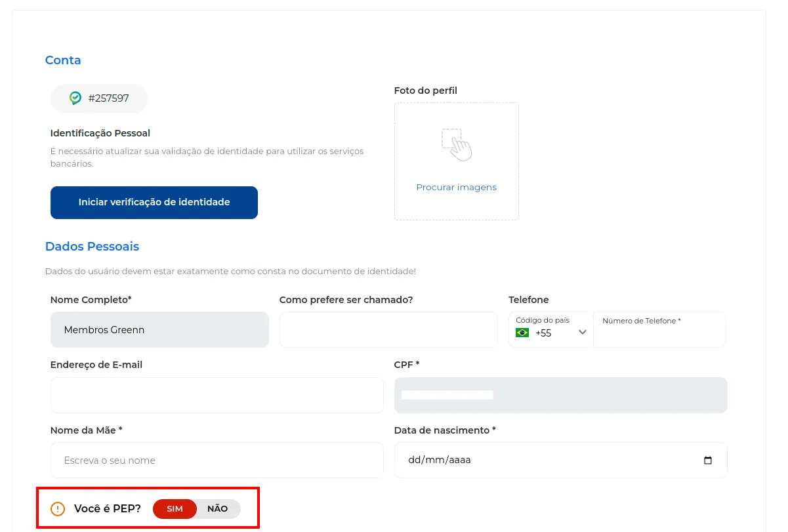This screenshot has height=532, width=788.
Task: Focus the Número de Telefone field
Action: (x=660, y=329)
